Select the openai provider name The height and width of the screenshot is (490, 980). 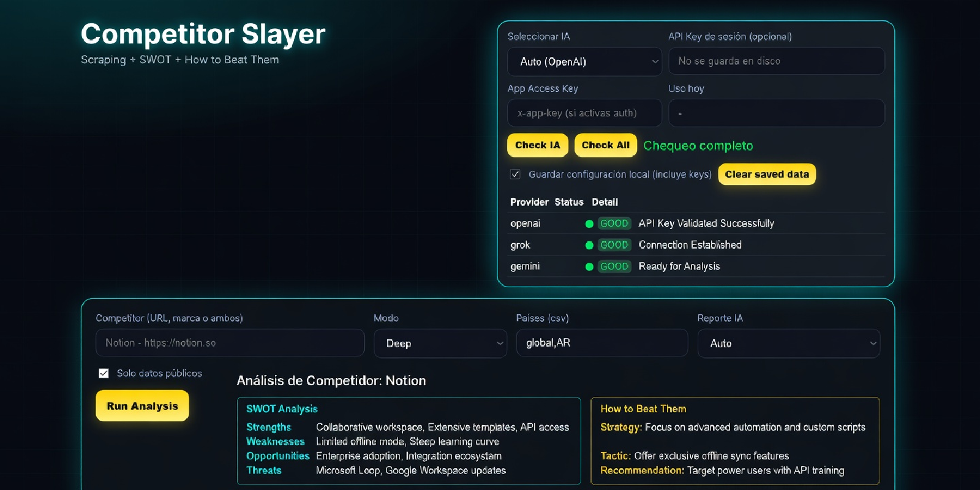525,224
